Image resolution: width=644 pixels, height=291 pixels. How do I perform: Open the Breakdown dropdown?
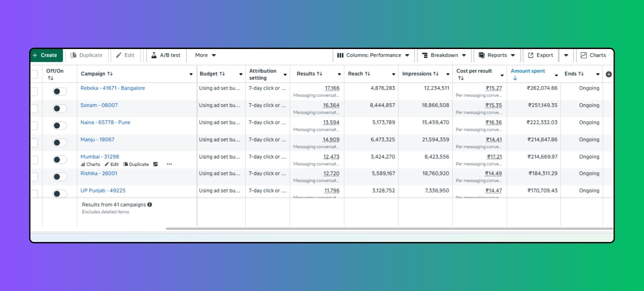point(444,55)
